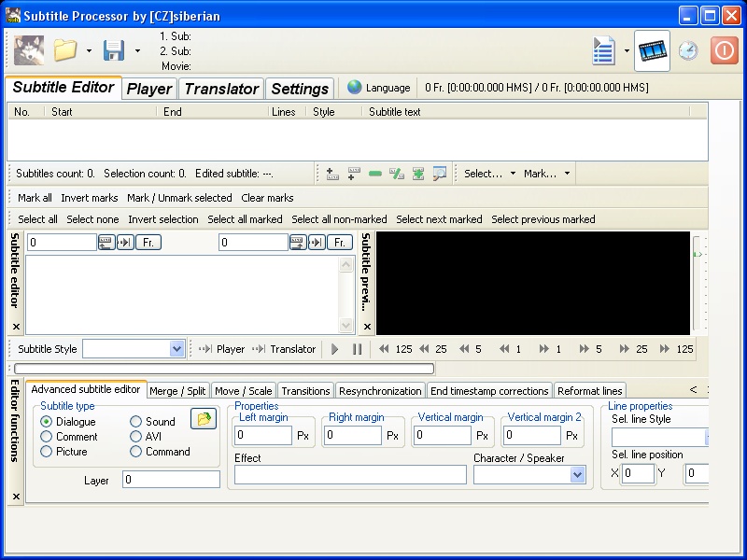This screenshot has height=560, width=747.
Task: Click Invert selection
Action: click(162, 219)
